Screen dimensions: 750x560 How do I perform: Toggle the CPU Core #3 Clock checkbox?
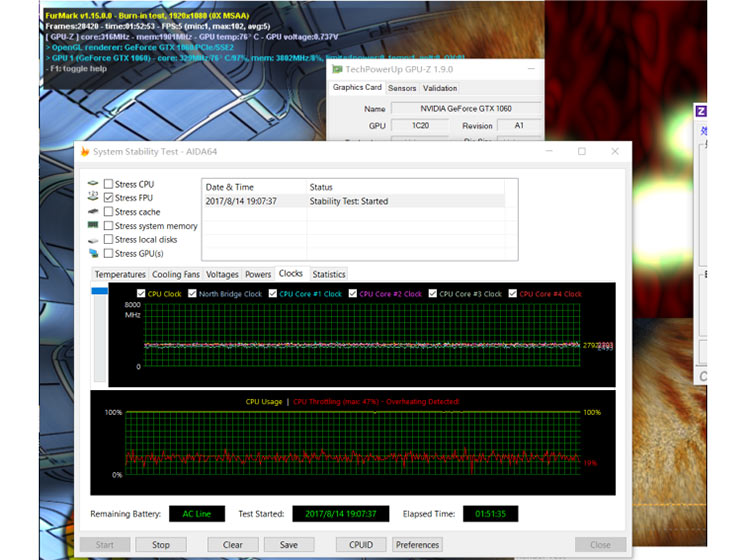[x=432, y=294]
